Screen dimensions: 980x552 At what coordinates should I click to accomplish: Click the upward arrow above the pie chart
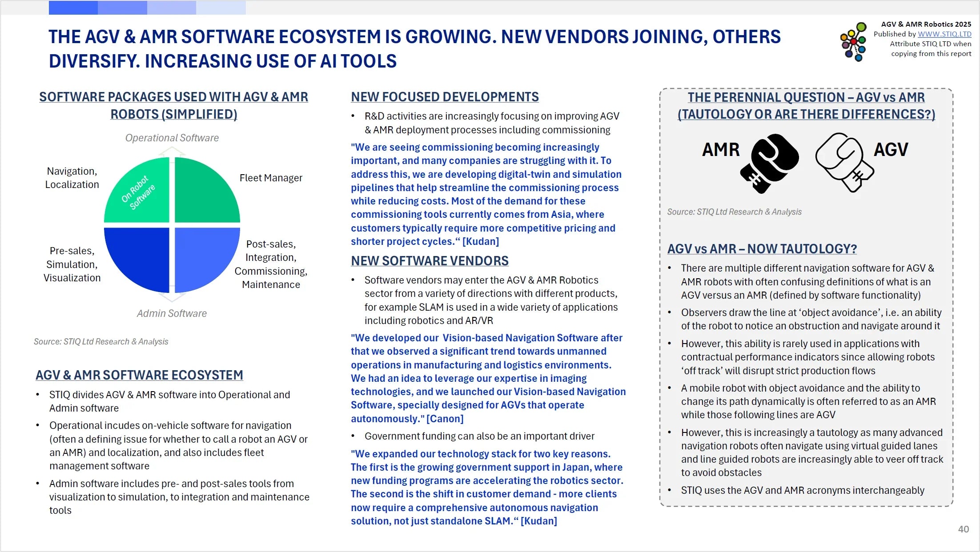pos(172,152)
